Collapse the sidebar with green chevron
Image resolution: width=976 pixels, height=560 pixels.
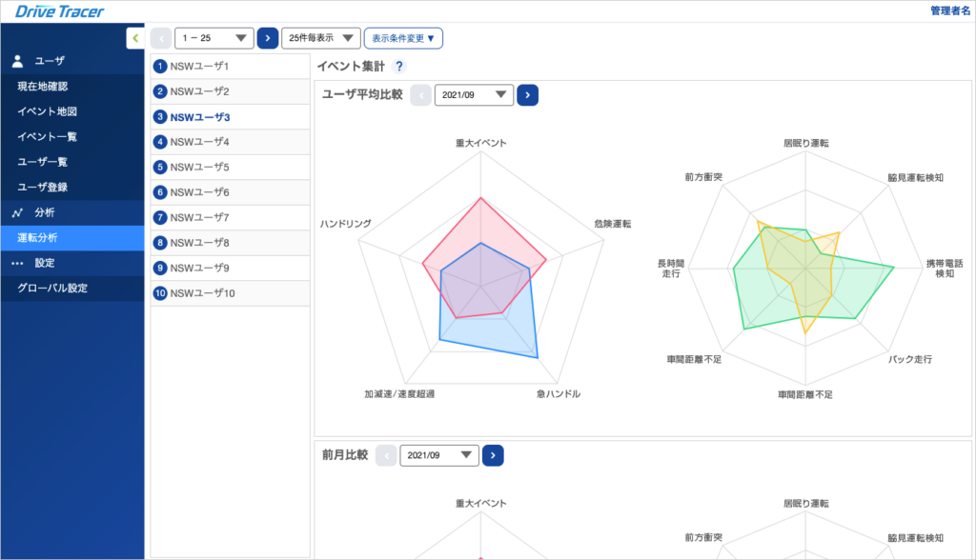135,38
